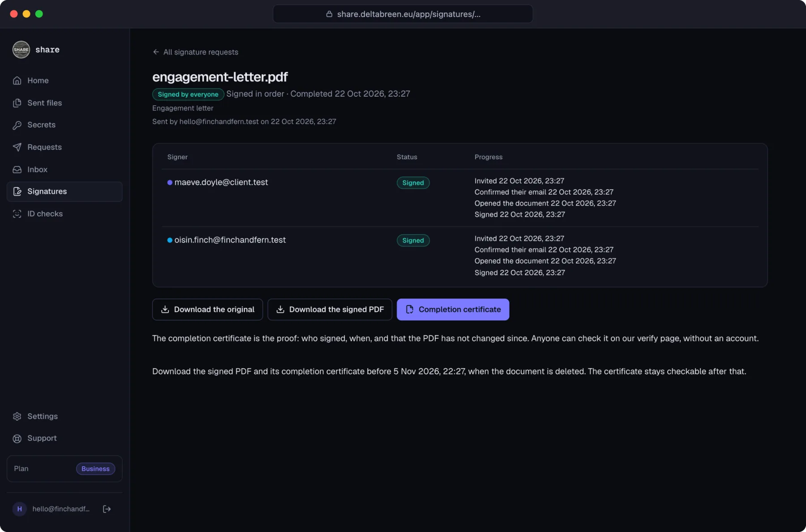Download the signed PDF

coord(330,309)
